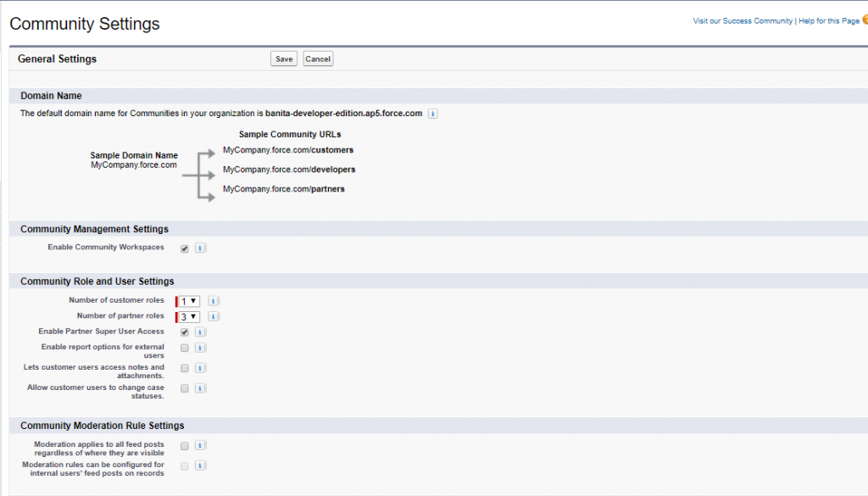Click info icon for external users report options

200,348
